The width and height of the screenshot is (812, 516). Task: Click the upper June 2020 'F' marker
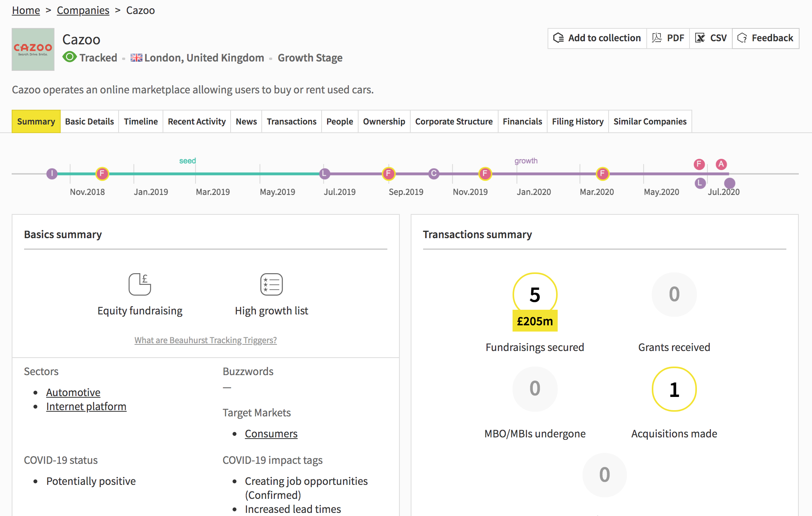click(x=699, y=164)
